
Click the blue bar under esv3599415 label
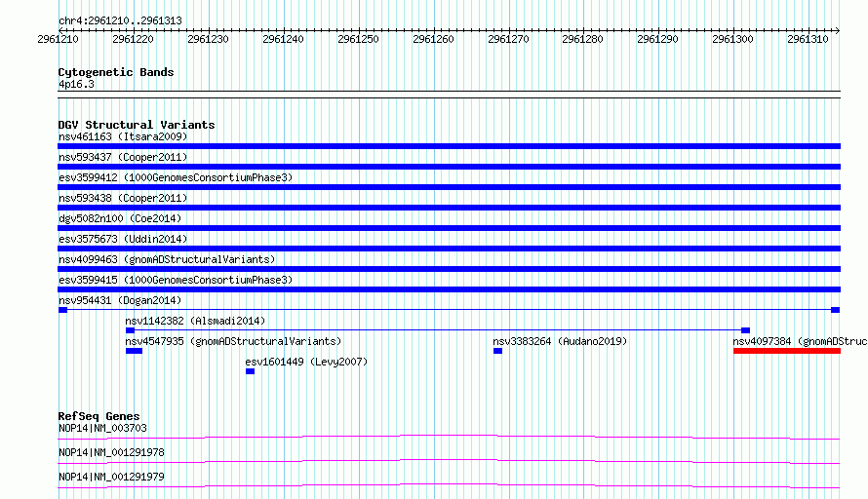click(x=449, y=289)
